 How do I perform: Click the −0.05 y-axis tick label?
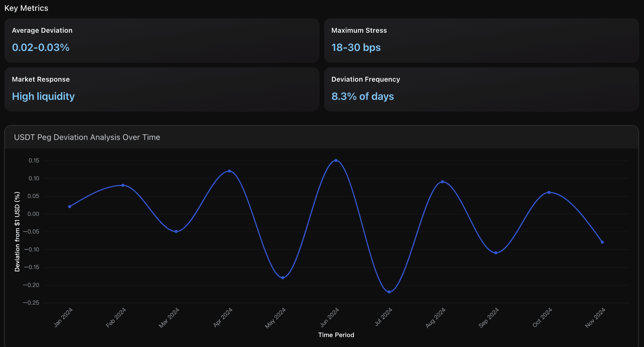pyautogui.click(x=31, y=232)
